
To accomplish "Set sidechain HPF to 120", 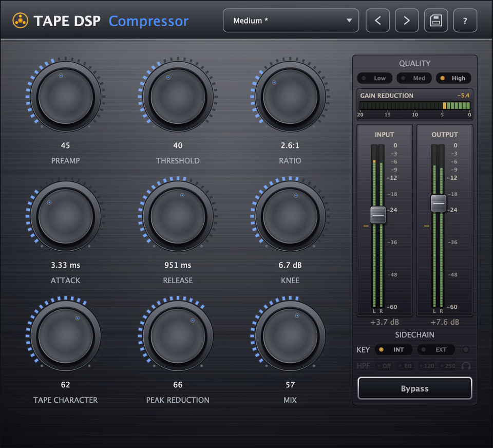I will click(x=426, y=366).
